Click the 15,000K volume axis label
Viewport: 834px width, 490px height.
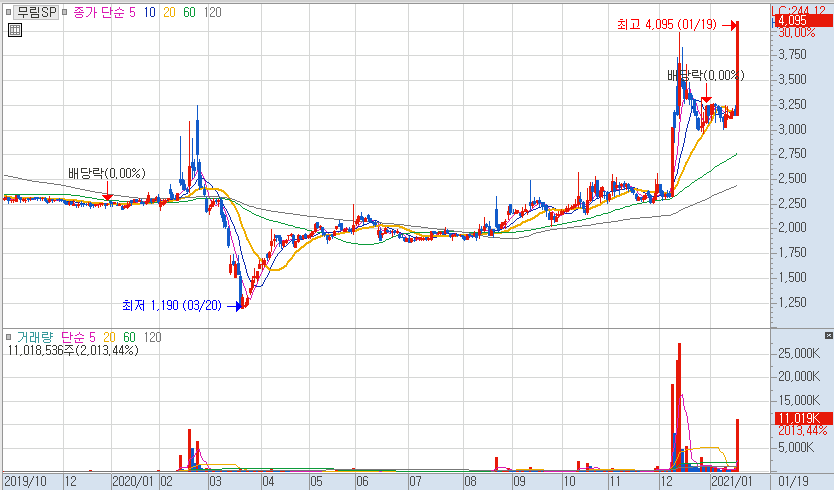coord(799,400)
